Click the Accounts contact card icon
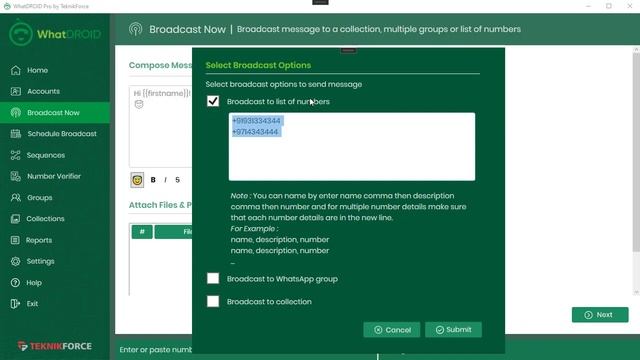This screenshot has height=360, width=640. click(x=16, y=91)
